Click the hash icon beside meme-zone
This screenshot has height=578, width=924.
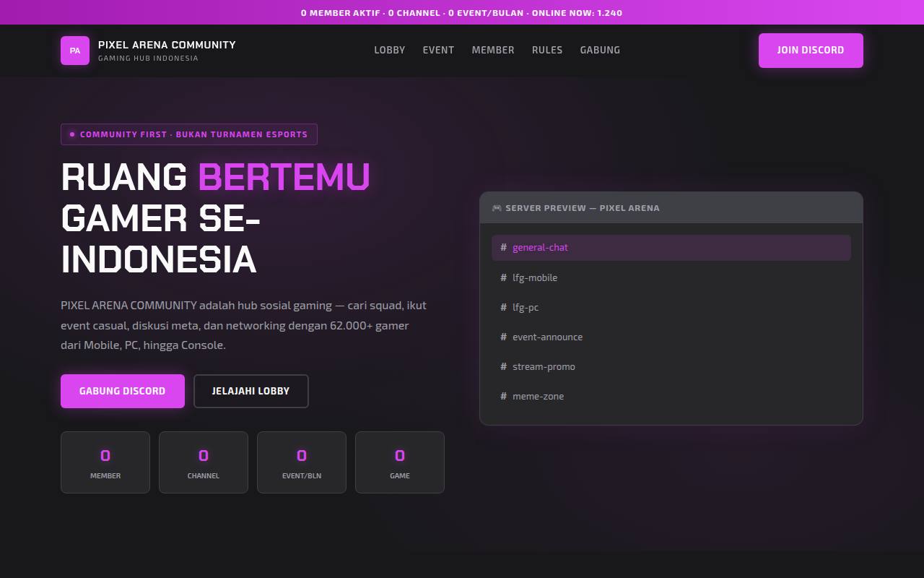click(x=504, y=396)
